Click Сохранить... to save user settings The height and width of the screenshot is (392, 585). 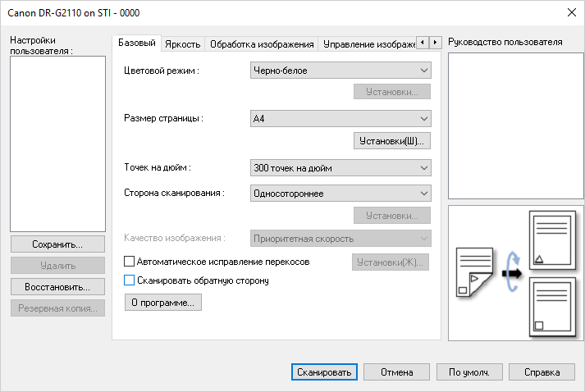tap(57, 244)
